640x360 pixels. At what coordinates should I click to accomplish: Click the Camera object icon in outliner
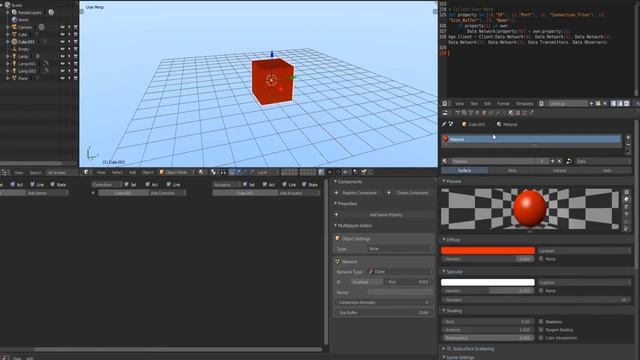[x=14, y=27]
